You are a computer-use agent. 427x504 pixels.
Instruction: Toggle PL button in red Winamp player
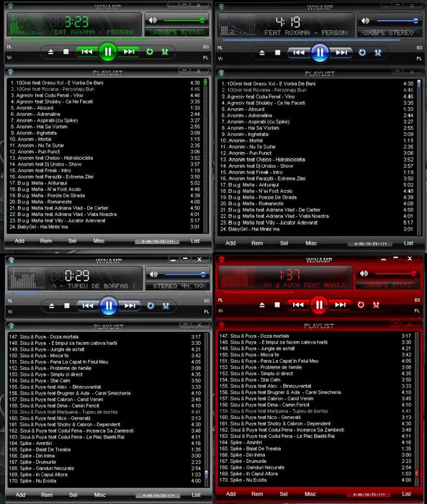coord(417,310)
